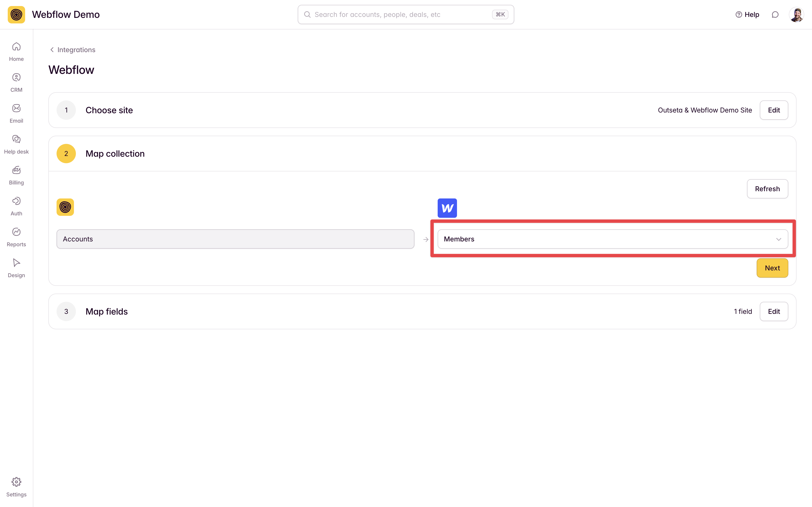Go to CRM section
This screenshot has width=812, height=507.
pos(16,83)
